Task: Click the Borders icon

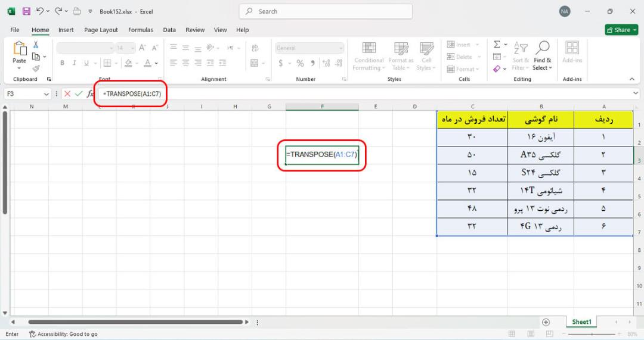Action: click(107, 63)
